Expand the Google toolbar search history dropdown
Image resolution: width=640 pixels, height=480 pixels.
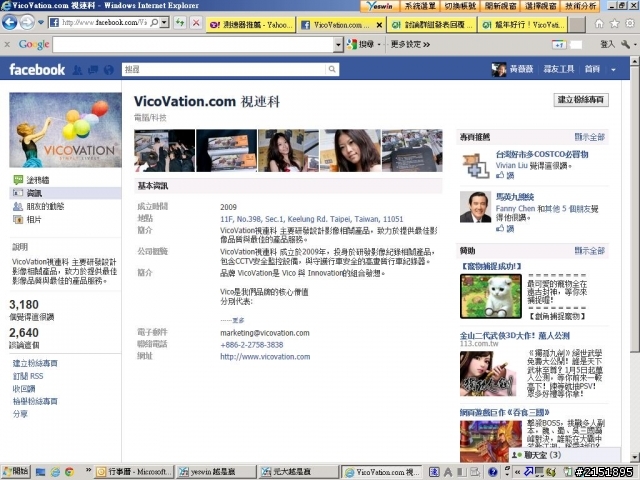[338, 44]
